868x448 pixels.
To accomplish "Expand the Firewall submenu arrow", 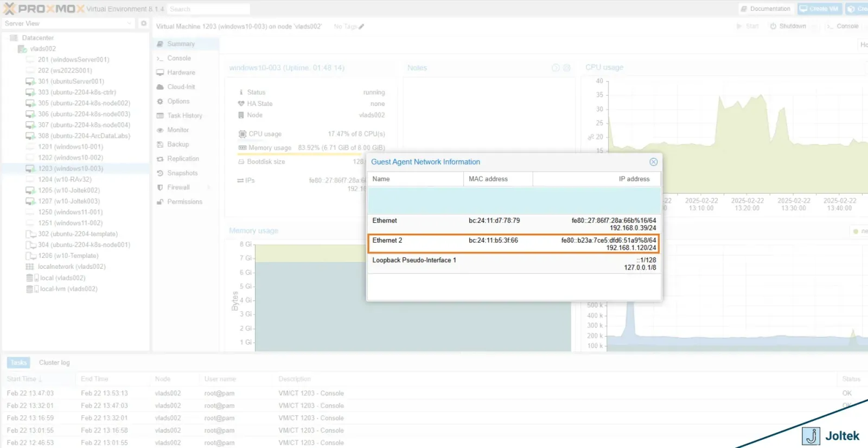I will pyautogui.click(x=209, y=187).
